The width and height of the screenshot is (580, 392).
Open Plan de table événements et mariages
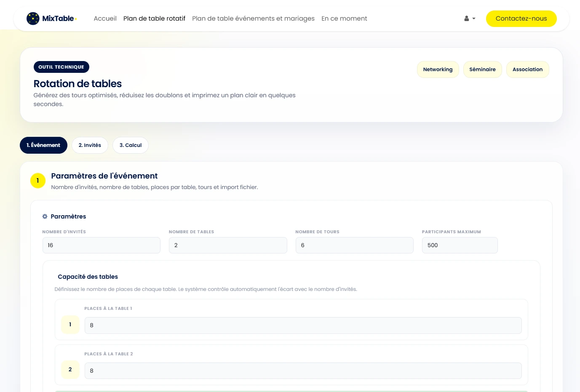253,19
